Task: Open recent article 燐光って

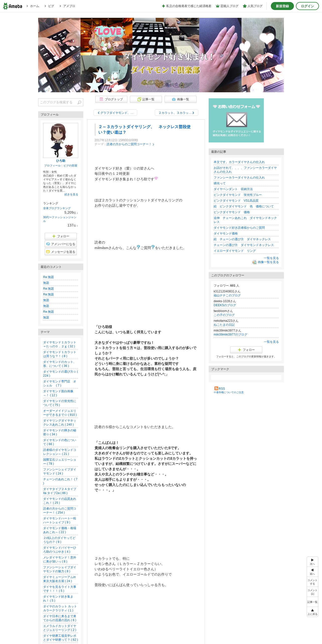Action: [x=219, y=183]
